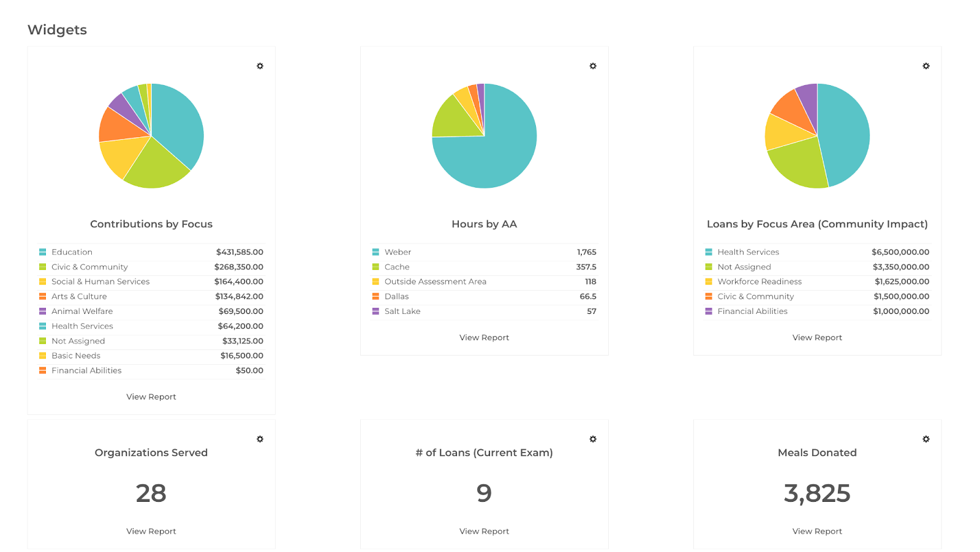Viewport: 980px width, 552px height.
Task: Select Financial Abilities in Contributions legend
Action: (x=86, y=370)
